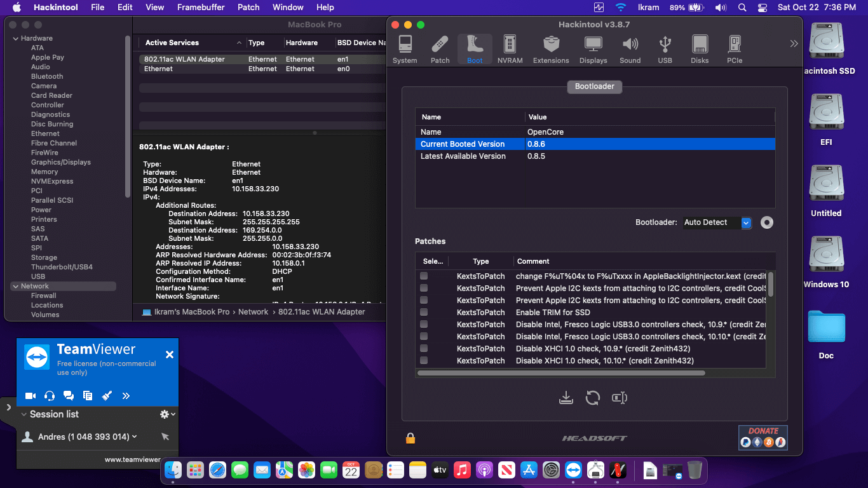The image size is (868, 488).
Task: Open the Patch menu in menu bar
Action: click(248, 8)
